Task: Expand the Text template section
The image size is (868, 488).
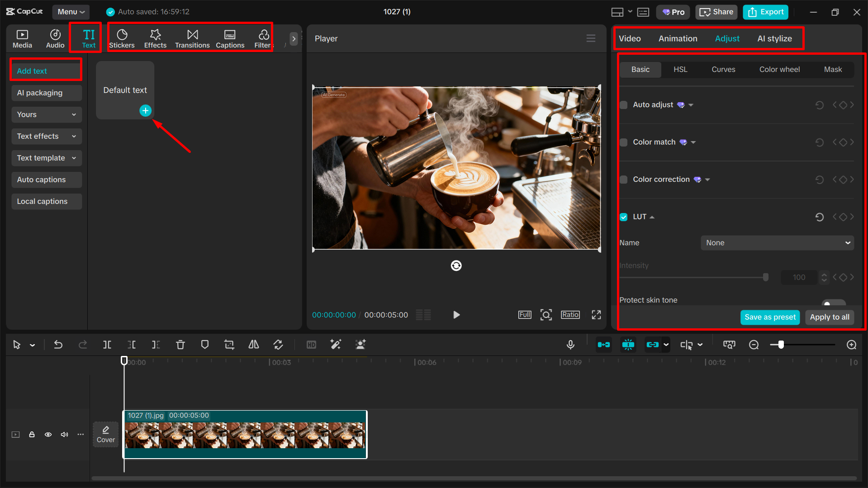Action: pyautogui.click(x=46, y=158)
